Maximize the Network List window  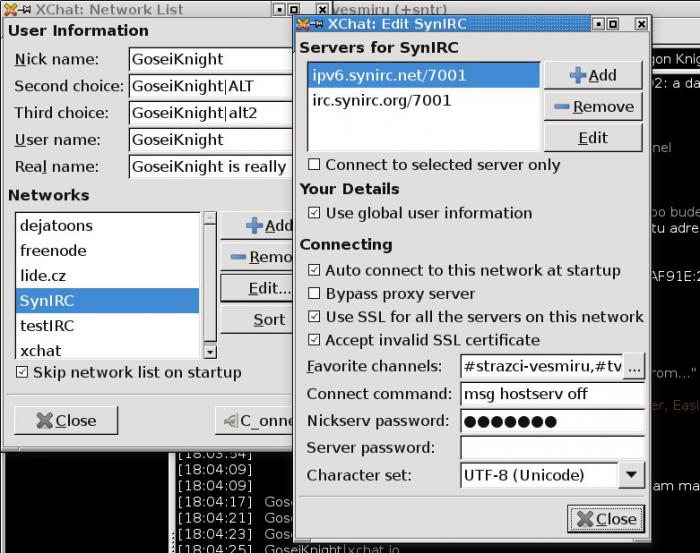click(x=294, y=9)
